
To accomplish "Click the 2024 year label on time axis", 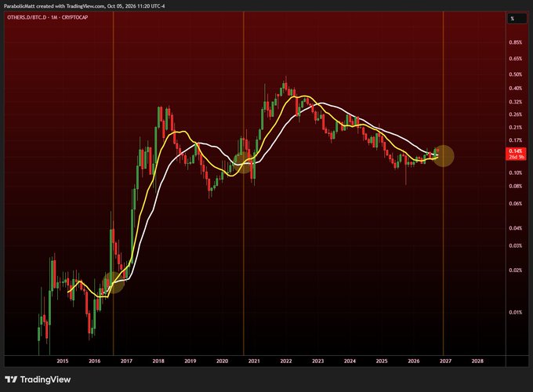I will [350, 361].
